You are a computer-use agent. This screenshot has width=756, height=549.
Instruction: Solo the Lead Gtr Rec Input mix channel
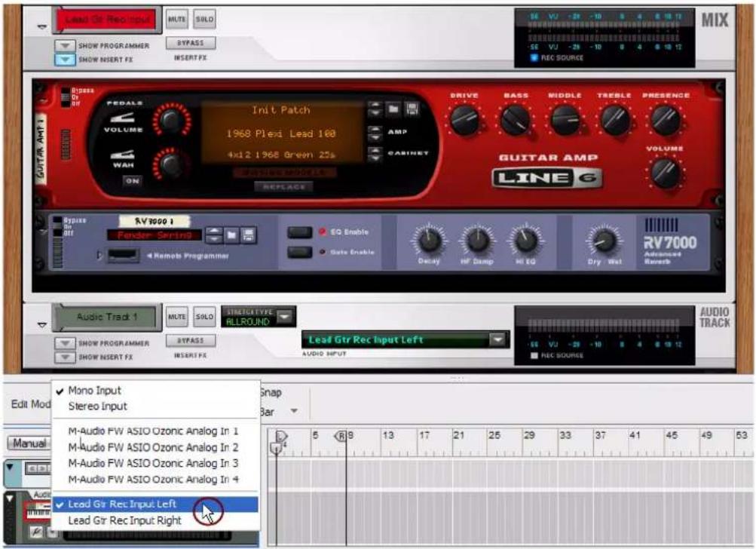(204, 20)
